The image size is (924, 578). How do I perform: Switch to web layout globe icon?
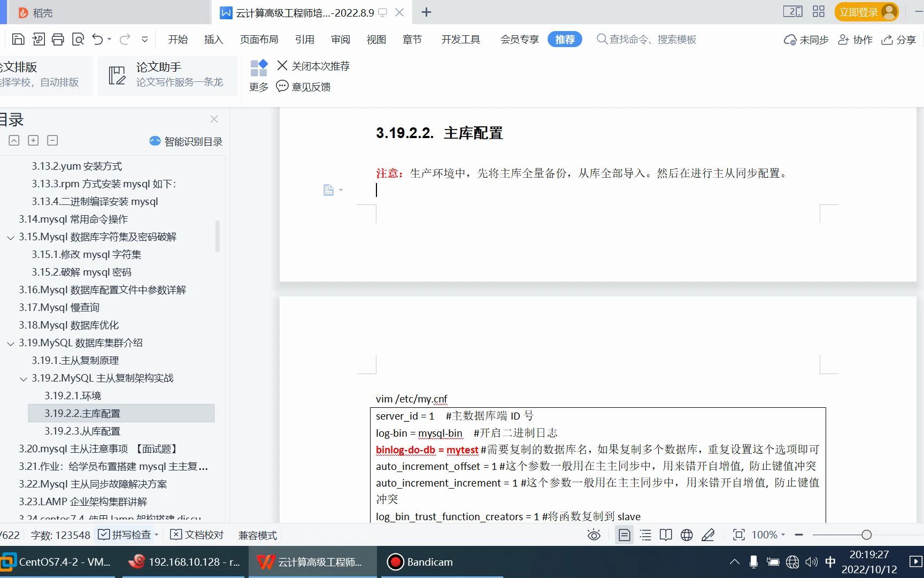tap(687, 535)
